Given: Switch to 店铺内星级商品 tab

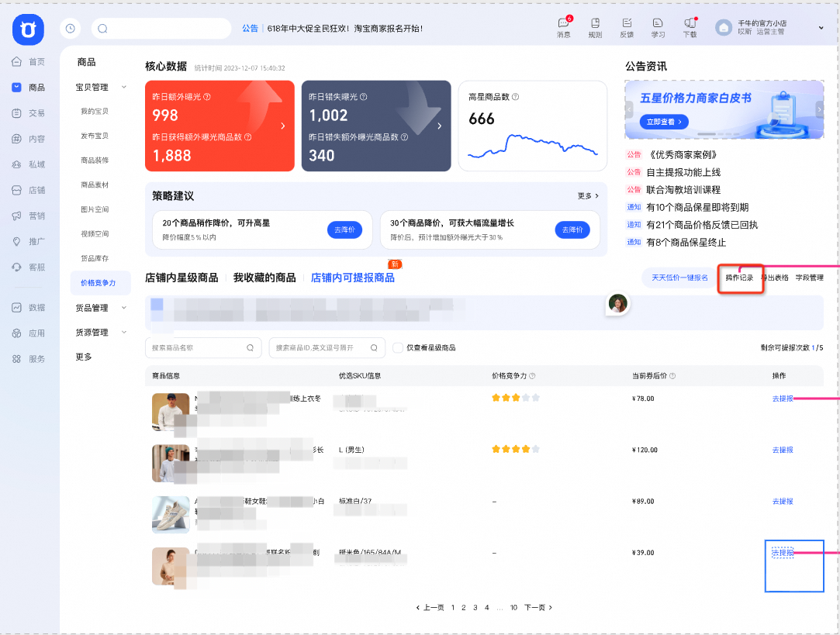Looking at the screenshot, I should click(x=181, y=278).
